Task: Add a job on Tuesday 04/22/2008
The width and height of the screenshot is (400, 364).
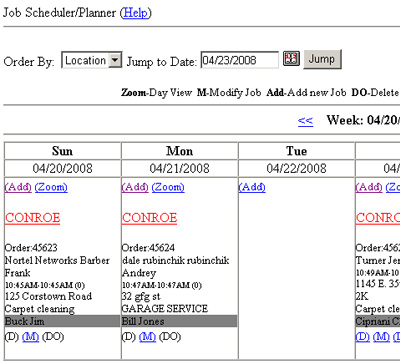Action: pos(252,187)
